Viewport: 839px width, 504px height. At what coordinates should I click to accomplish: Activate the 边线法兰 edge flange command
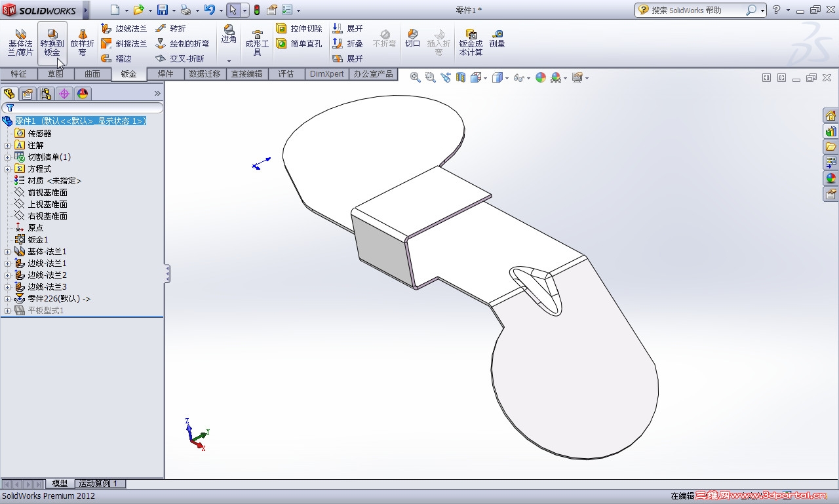[x=124, y=29]
